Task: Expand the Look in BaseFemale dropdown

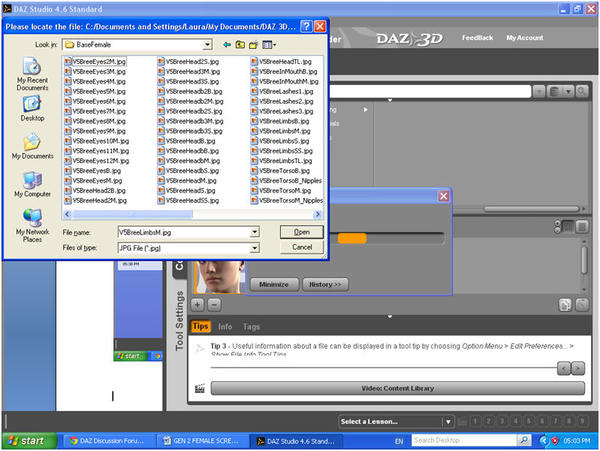Action: coord(207,45)
